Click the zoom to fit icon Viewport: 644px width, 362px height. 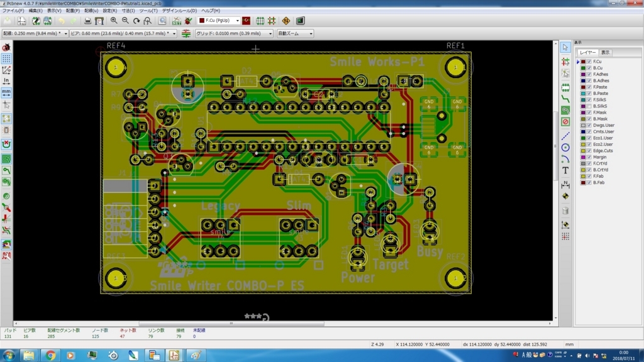click(147, 21)
